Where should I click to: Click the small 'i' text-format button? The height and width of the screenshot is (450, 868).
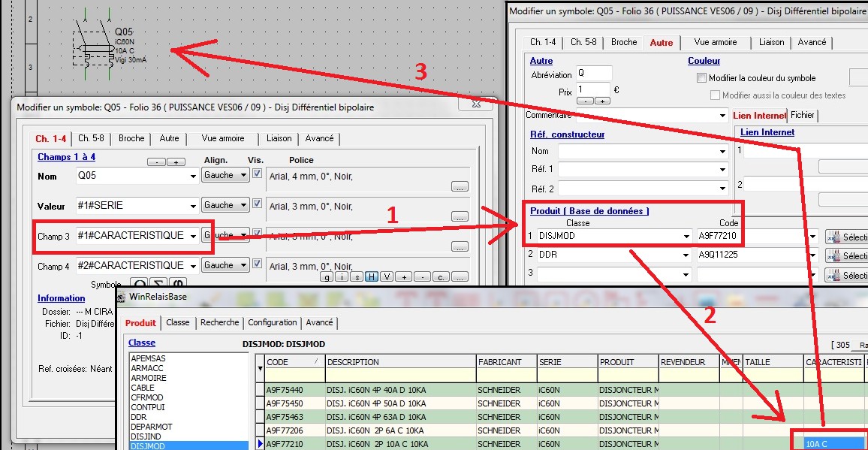(342, 277)
